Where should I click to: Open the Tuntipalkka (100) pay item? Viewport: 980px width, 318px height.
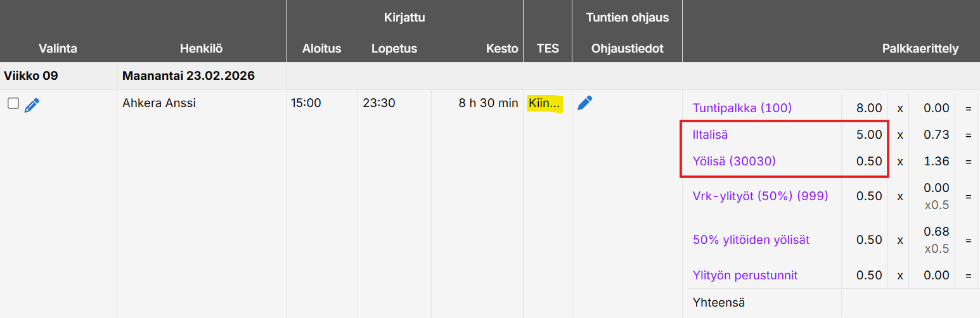pyautogui.click(x=742, y=108)
